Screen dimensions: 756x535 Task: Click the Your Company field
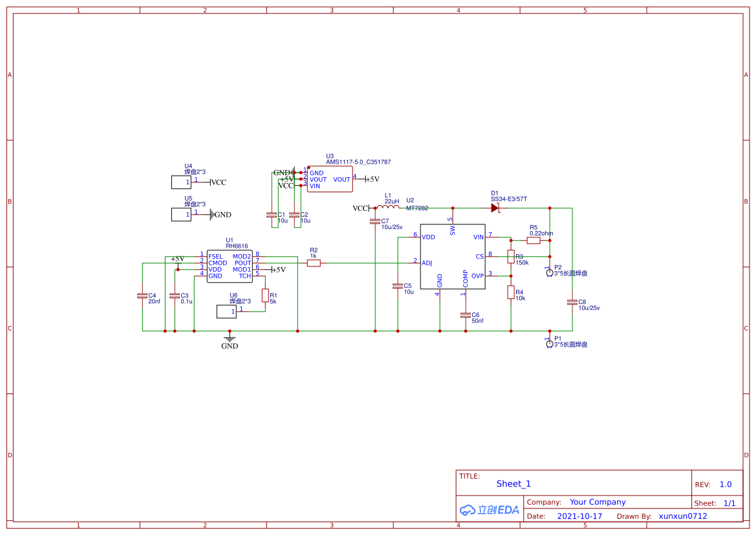tap(598, 502)
